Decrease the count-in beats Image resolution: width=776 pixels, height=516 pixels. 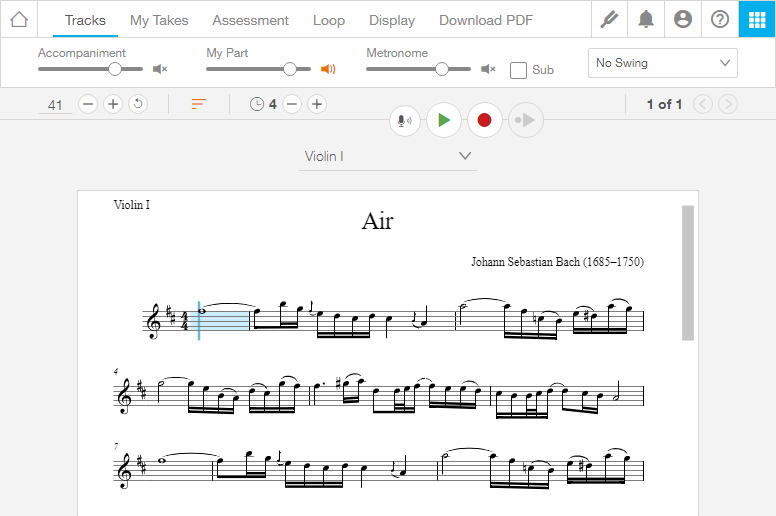point(292,104)
